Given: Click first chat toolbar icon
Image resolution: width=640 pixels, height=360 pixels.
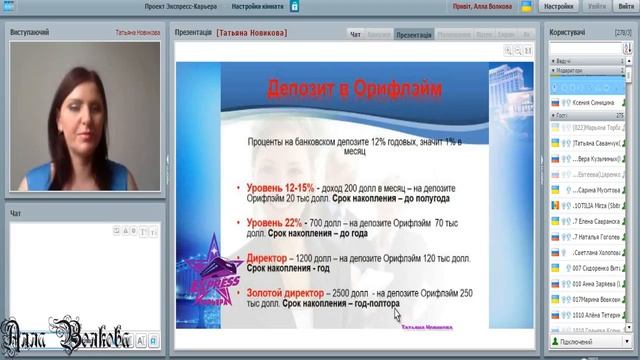Looking at the screenshot, I should 116,231.
